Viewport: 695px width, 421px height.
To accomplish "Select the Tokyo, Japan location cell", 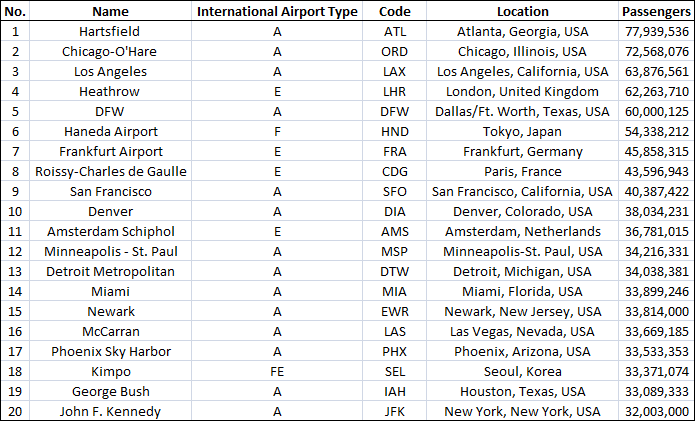I will coord(523,132).
